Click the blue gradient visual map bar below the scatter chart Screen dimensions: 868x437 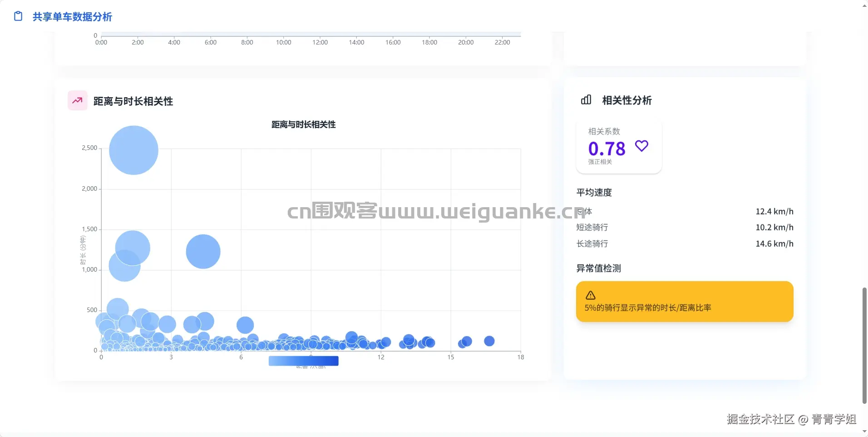(304, 361)
